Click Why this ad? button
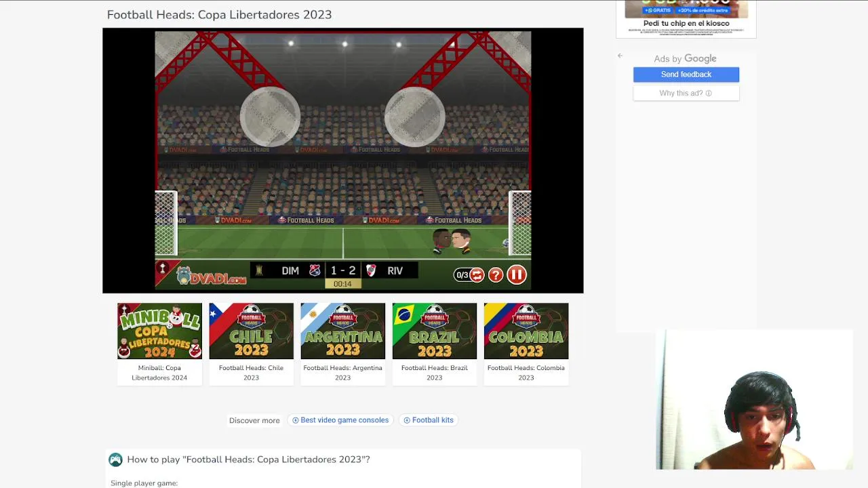The width and height of the screenshot is (868, 488). click(x=686, y=94)
